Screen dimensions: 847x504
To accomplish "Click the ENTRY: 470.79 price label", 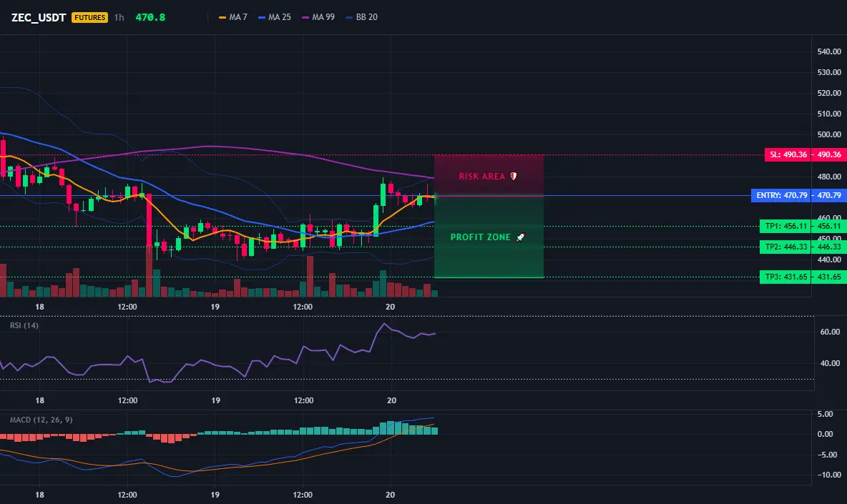I will 782,195.
